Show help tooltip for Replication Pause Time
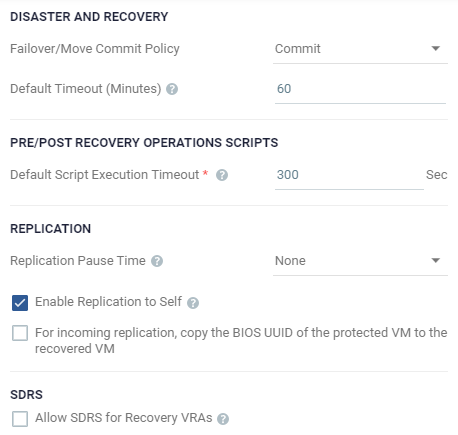The height and width of the screenshot is (435, 458). point(157,261)
